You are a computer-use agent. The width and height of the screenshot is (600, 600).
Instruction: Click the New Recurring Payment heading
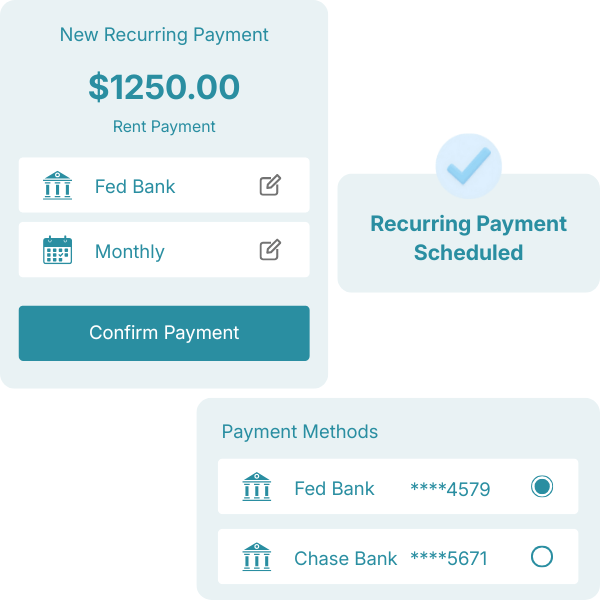pos(164,35)
